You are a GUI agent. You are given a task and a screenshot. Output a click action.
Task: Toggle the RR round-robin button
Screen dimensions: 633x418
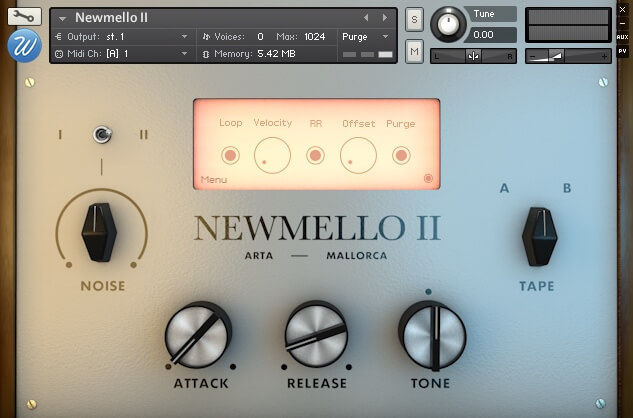(315, 155)
